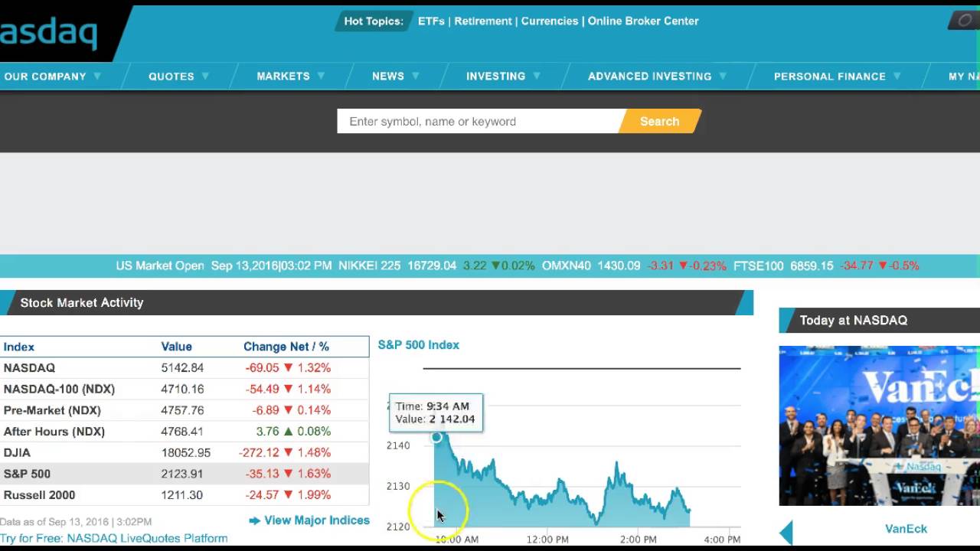Click the 9:34 AM data point on chart
The image size is (980, 551).
click(x=436, y=437)
